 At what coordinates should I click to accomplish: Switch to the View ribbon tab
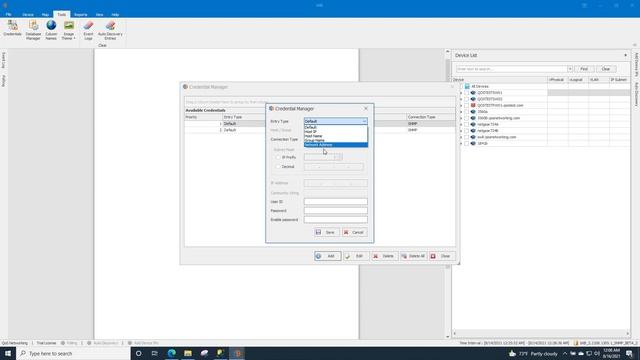(x=99, y=14)
